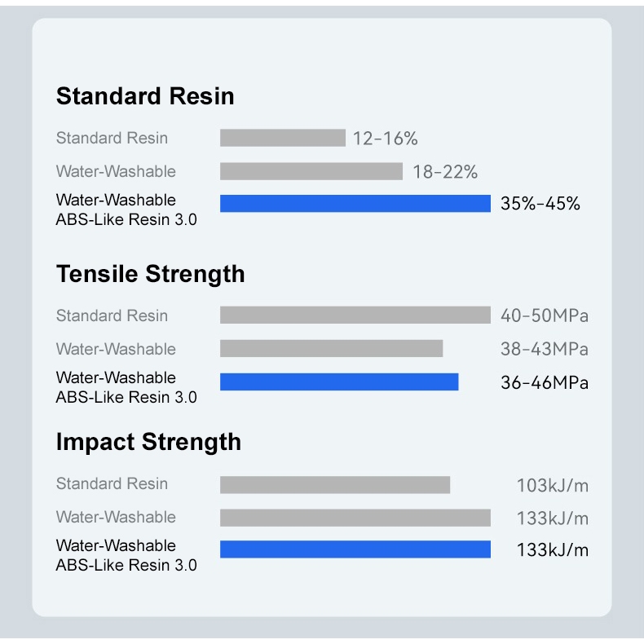Click the "35%-45%" value text

pyautogui.click(x=540, y=204)
